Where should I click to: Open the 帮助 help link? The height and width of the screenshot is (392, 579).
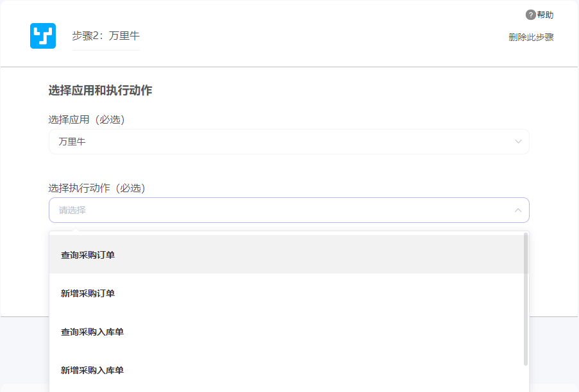(545, 15)
